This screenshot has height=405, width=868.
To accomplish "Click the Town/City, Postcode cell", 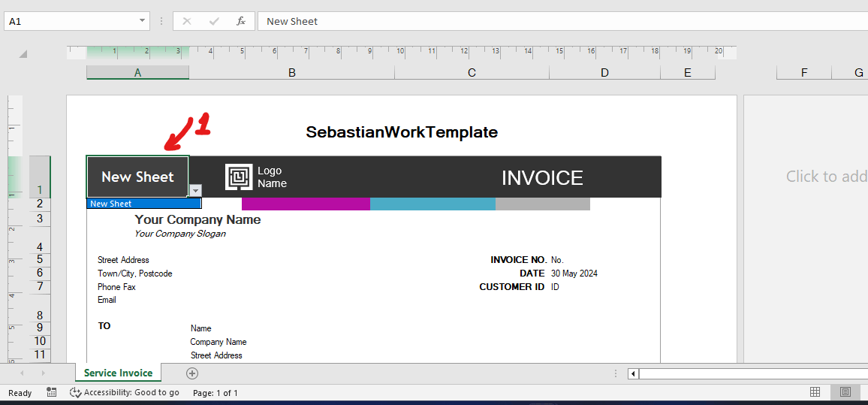I will (x=134, y=274).
